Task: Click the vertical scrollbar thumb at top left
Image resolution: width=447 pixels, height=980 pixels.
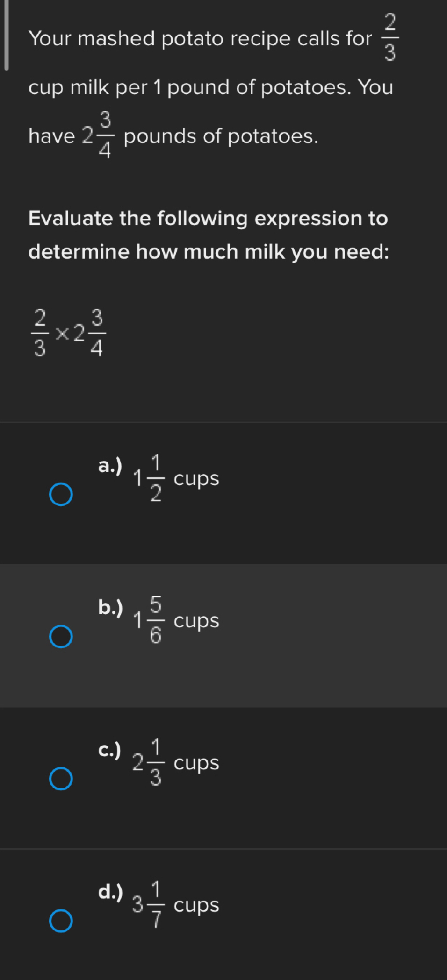Action: pyautogui.click(x=7, y=35)
